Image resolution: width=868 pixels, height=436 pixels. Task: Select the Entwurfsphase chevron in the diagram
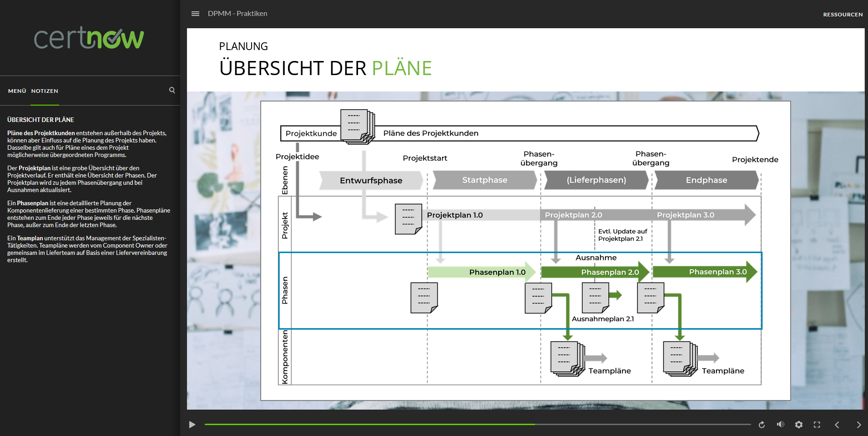click(x=371, y=180)
